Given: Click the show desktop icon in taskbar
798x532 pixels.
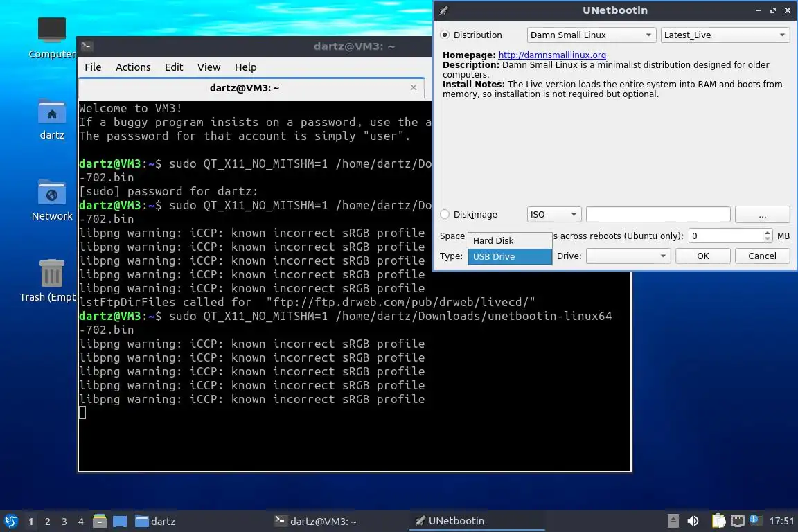Looking at the screenshot, I should click(x=120, y=521).
